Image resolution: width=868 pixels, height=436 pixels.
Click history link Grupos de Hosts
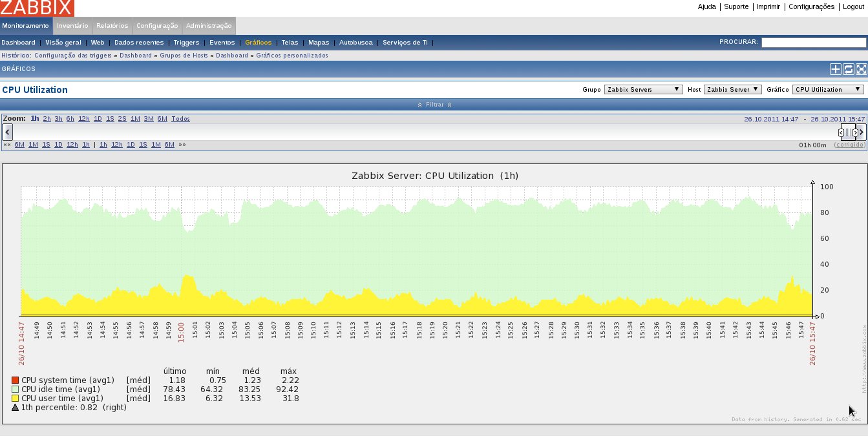[185, 56]
